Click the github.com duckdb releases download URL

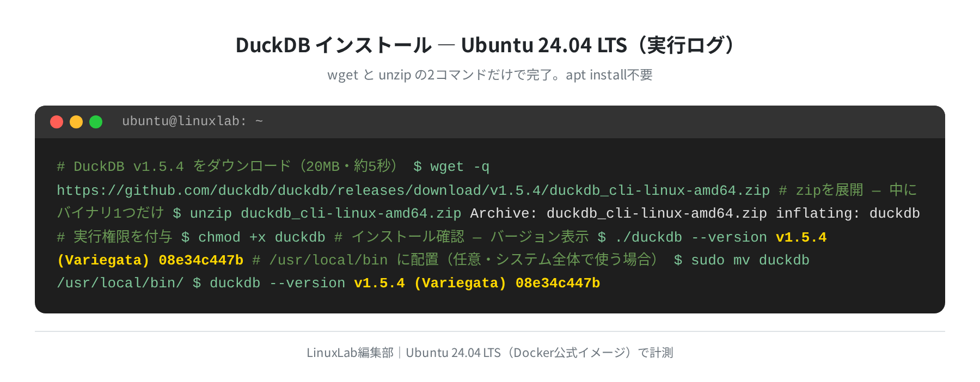[x=413, y=190]
